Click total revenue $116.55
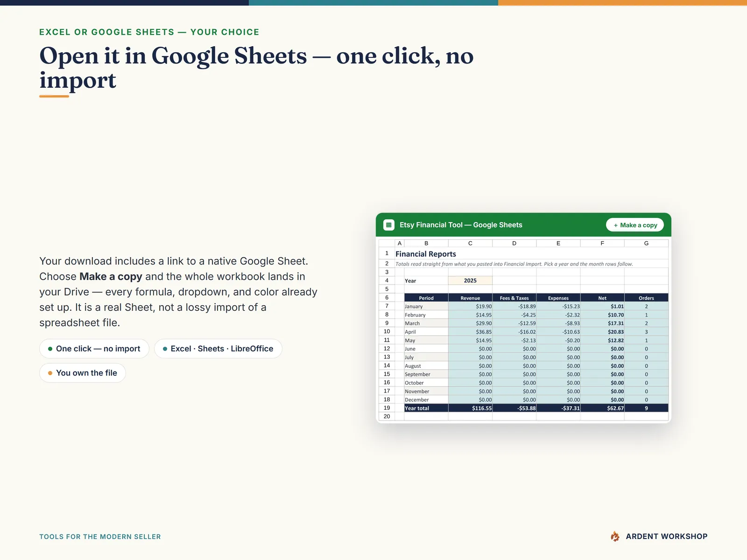Screen dimensions: 747x560 (470, 408)
